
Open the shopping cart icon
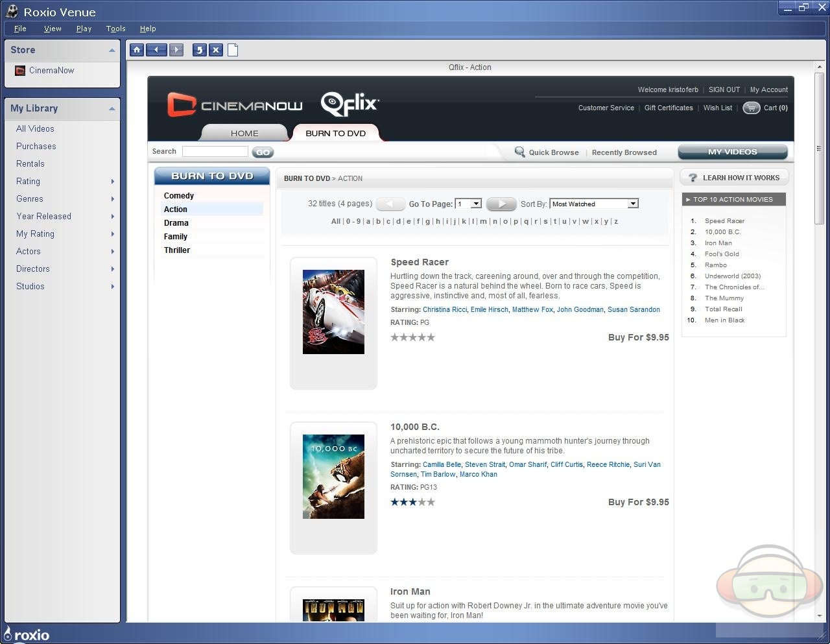coord(751,108)
